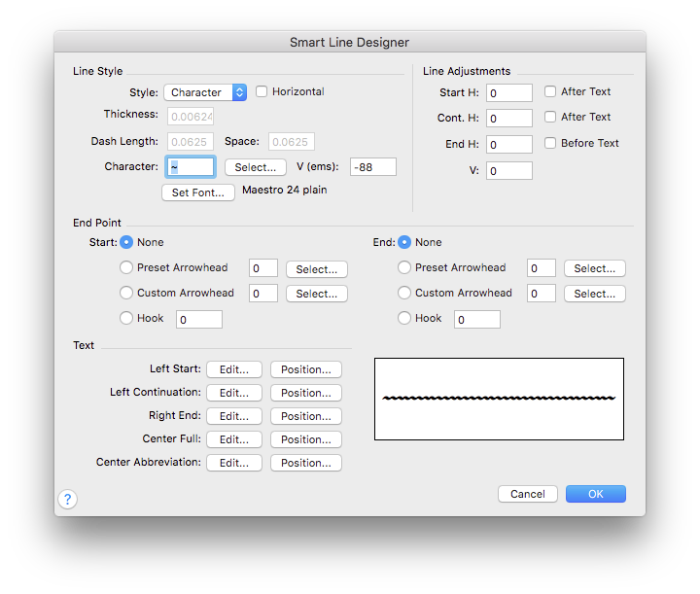Check Before Text for End H
Image resolution: width=700 pixels, height=594 pixels.
pyautogui.click(x=550, y=143)
